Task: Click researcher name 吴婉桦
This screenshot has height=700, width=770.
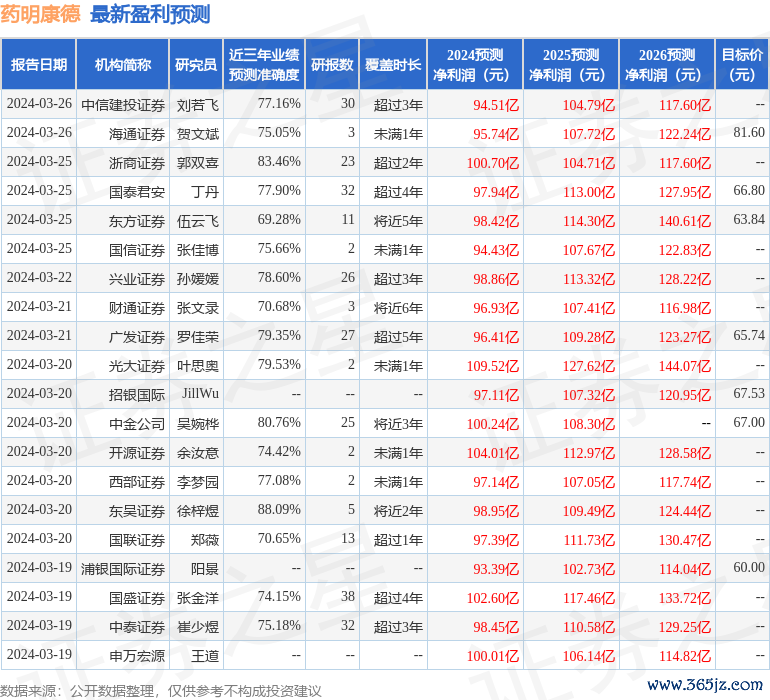Action: 198,424
